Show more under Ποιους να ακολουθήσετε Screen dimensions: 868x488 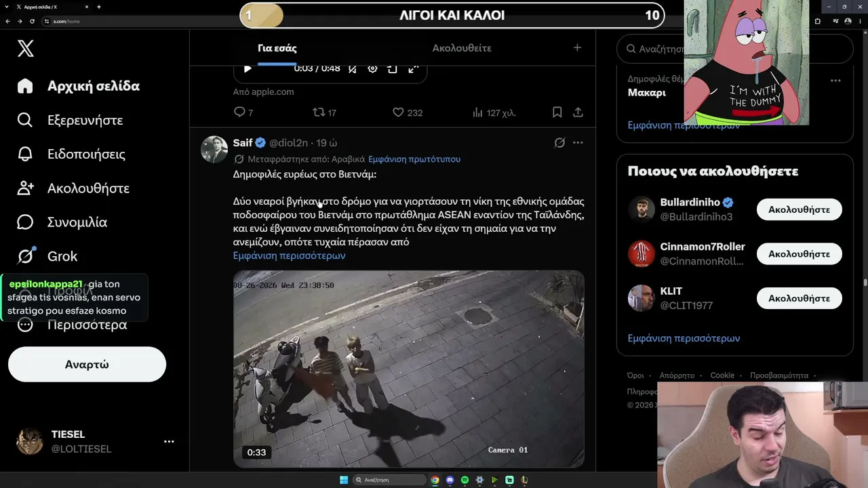click(x=684, y=338)
